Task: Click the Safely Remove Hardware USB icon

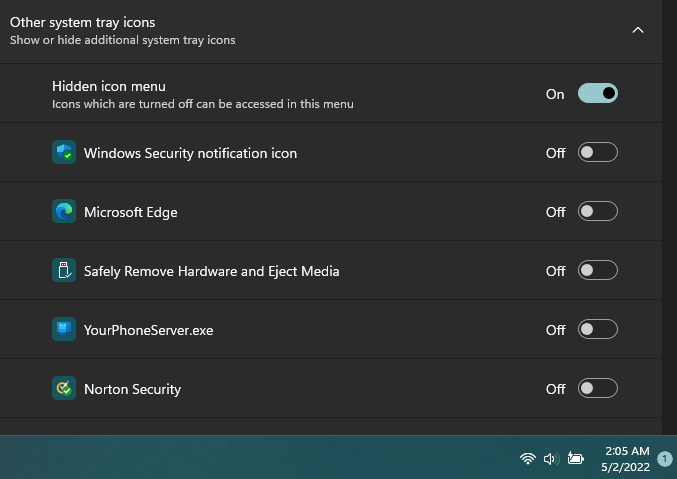Action: [64, 271]
